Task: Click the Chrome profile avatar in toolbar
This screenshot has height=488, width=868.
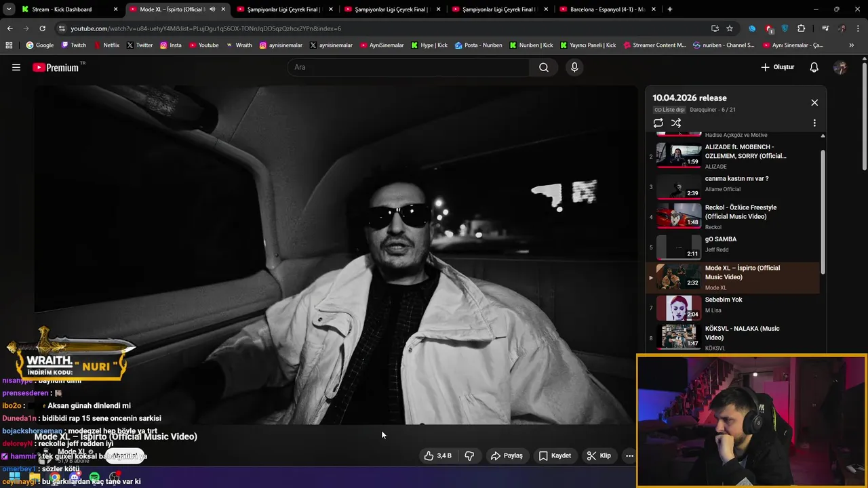Action: pyautogui.click(x=842, y=28)
